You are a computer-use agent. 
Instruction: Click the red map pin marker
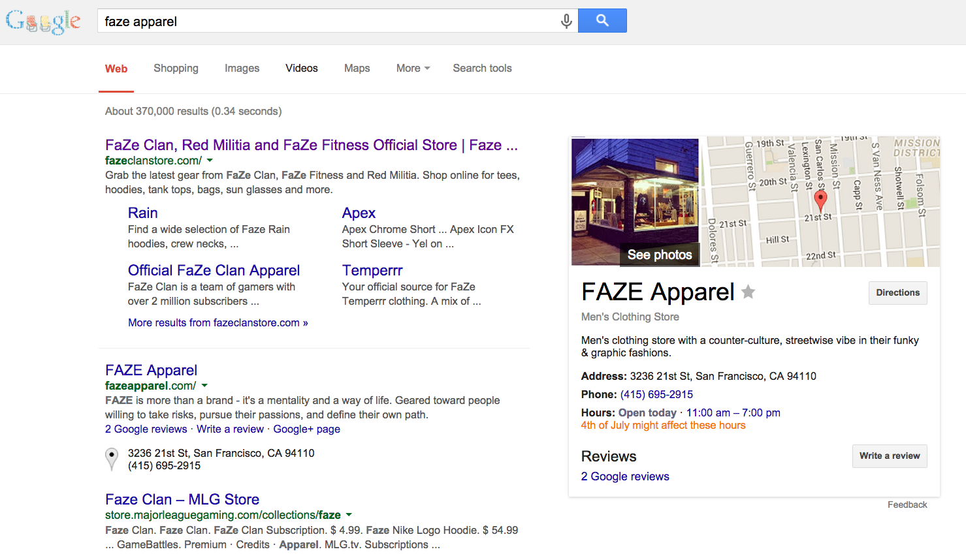[821, 199]
